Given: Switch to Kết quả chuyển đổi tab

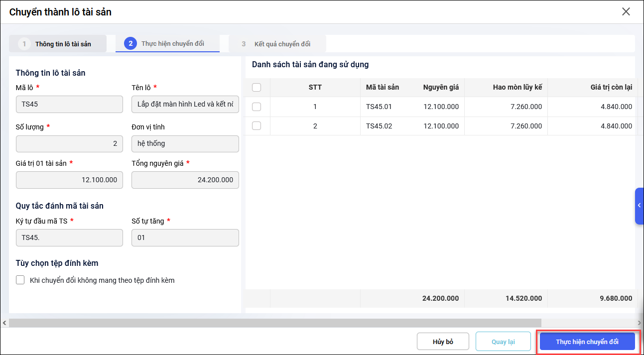Looking at the screenshot, I should (282, 44).
